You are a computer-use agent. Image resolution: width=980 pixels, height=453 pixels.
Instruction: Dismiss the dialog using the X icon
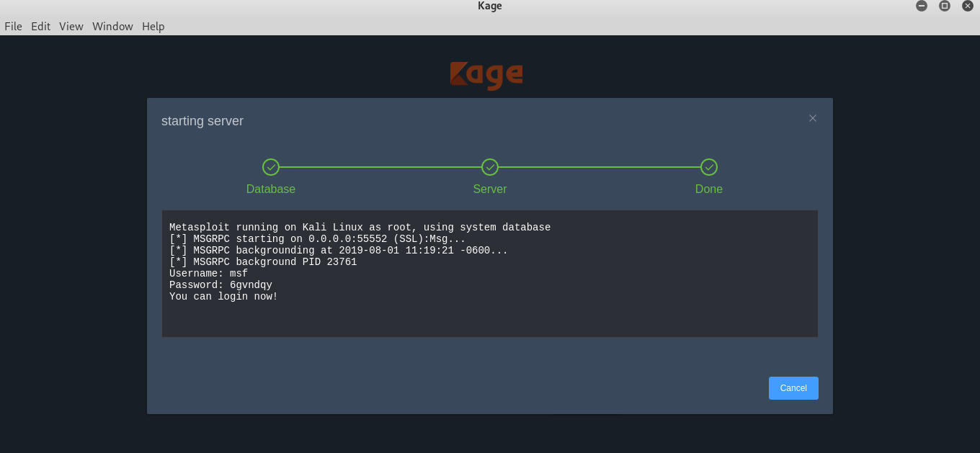[812, 118]
